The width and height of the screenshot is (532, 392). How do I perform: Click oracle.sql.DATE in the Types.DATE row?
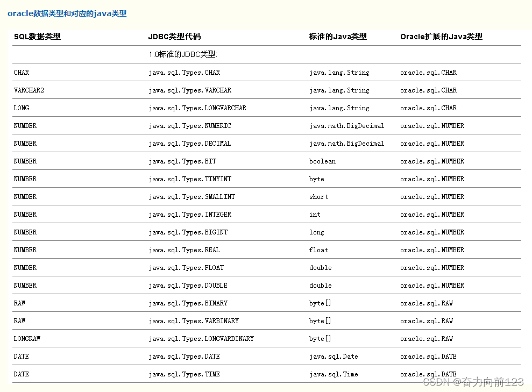(x=428, y=357)
